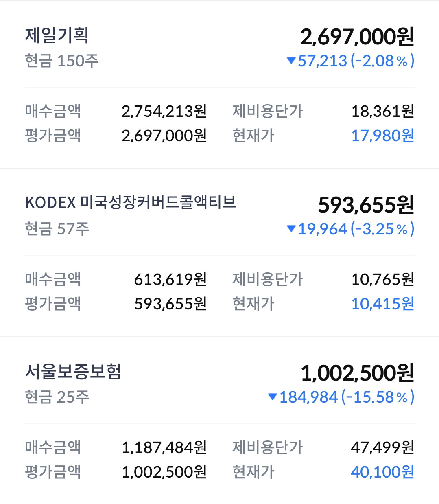Tap 서울보증보험 제비용단가 47,499원
The image size is (439, 504).
point(382,447)
